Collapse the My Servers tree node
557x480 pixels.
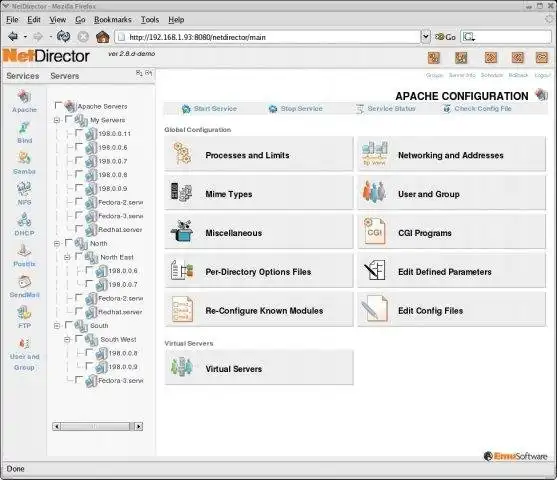[x=57, y=120]
